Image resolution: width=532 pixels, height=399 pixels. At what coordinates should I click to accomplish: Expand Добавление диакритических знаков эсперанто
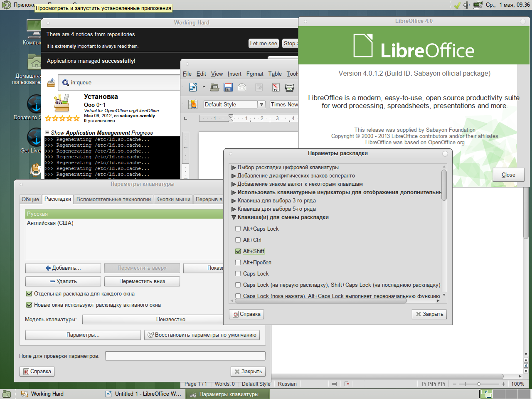coord(234,176)
